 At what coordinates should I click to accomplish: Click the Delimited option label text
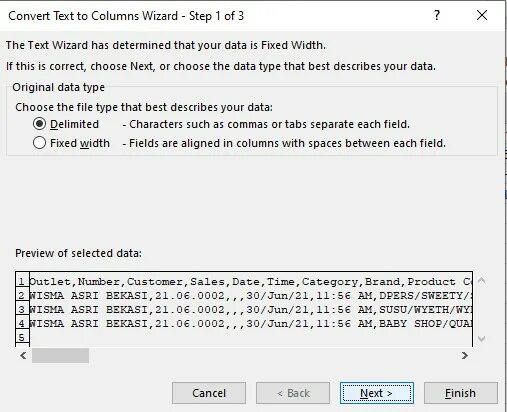pyautogui.click(x=74, y=124)
